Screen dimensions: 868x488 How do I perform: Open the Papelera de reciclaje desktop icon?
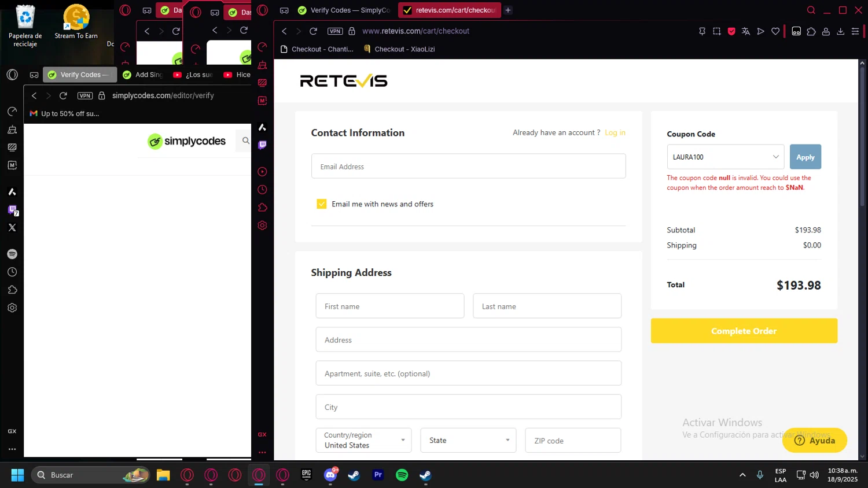coord(25,25)
